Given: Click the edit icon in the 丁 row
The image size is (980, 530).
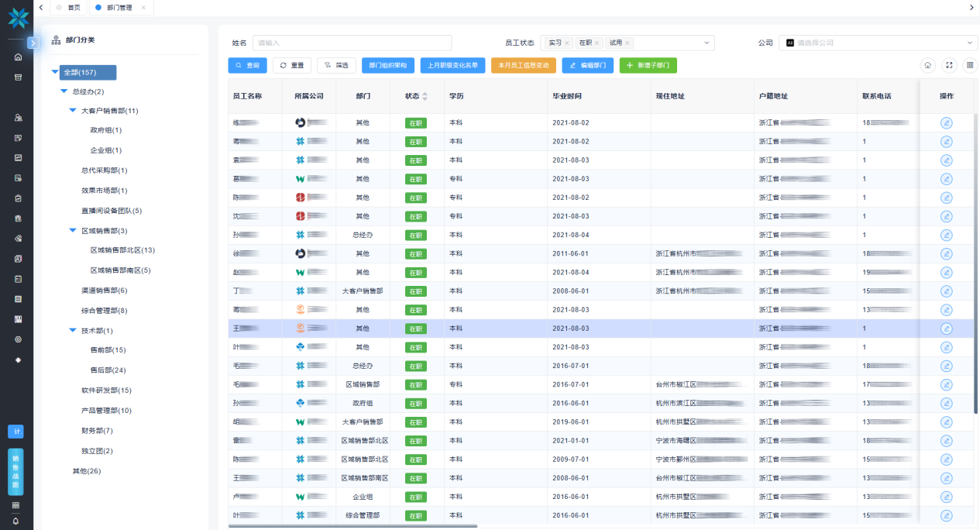Looking at the screenshot, I should [946, 291].
